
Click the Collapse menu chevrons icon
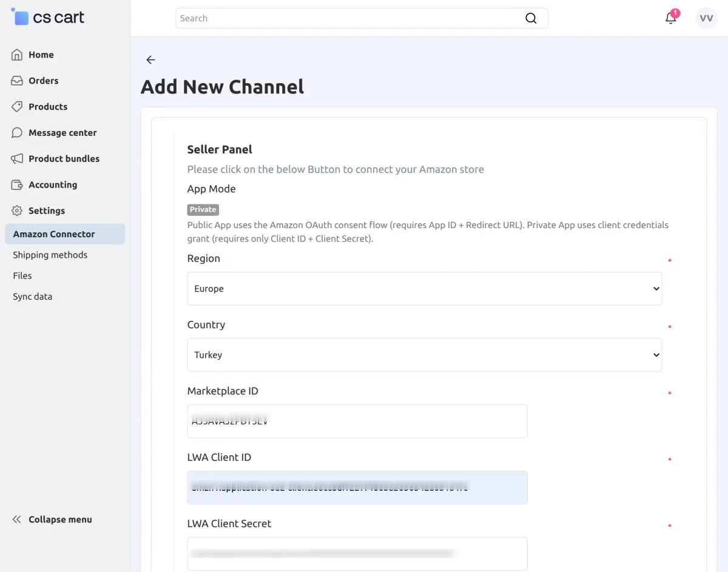click(17, 520)
